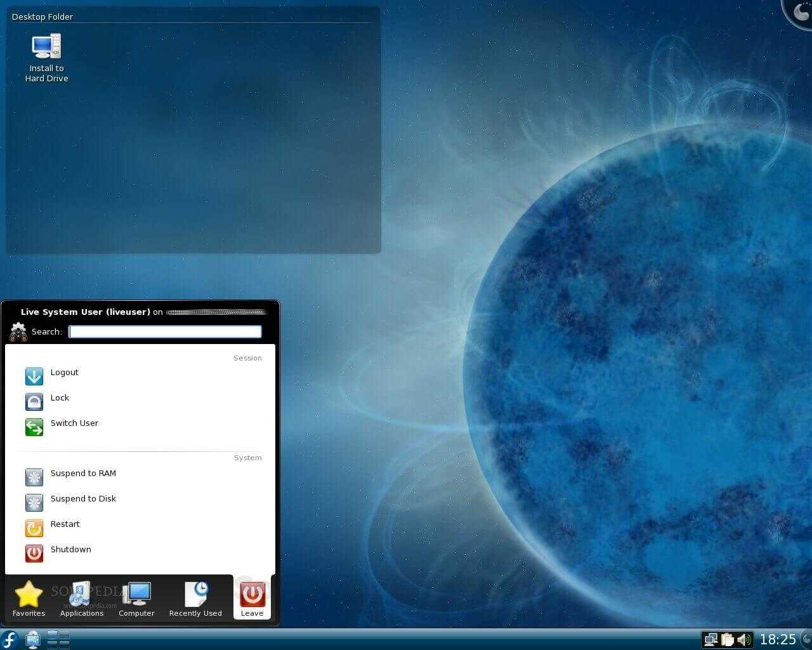Viewport: 812px width, 650px height.
Task: Click the Suspend to RAM icon
Action: pos(34,477)
